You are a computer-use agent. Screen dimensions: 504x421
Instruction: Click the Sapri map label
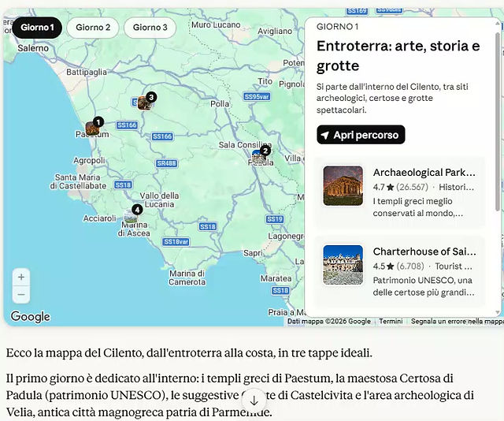(253, 253)
